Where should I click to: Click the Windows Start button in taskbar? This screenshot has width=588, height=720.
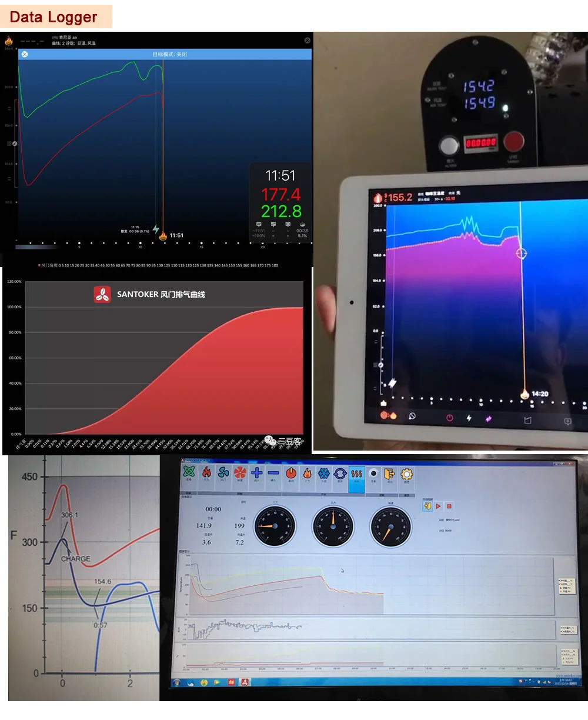176,682
